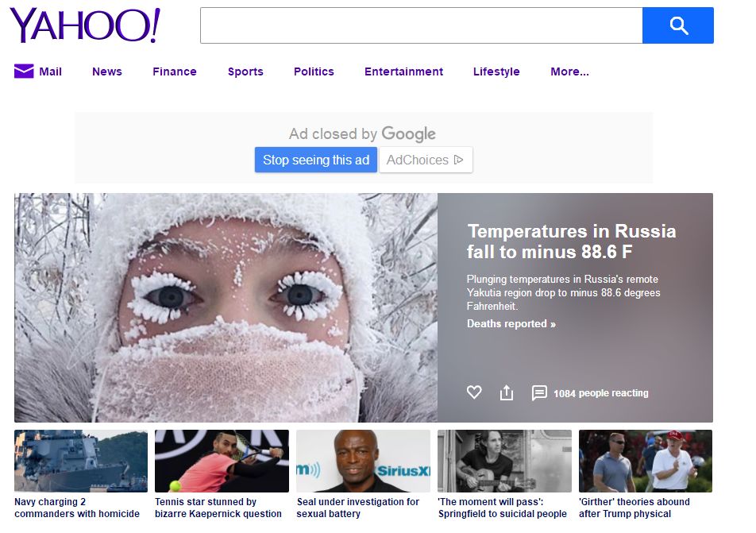Open the Lifestyle section
This screenshot has width=756, height=533.
pos(496,71)
